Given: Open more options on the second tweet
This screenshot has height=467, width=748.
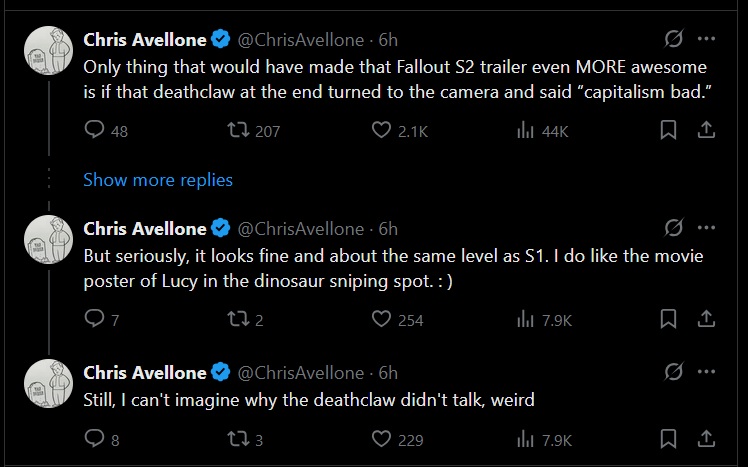Looking at the screenshot, I should [706, 229].
